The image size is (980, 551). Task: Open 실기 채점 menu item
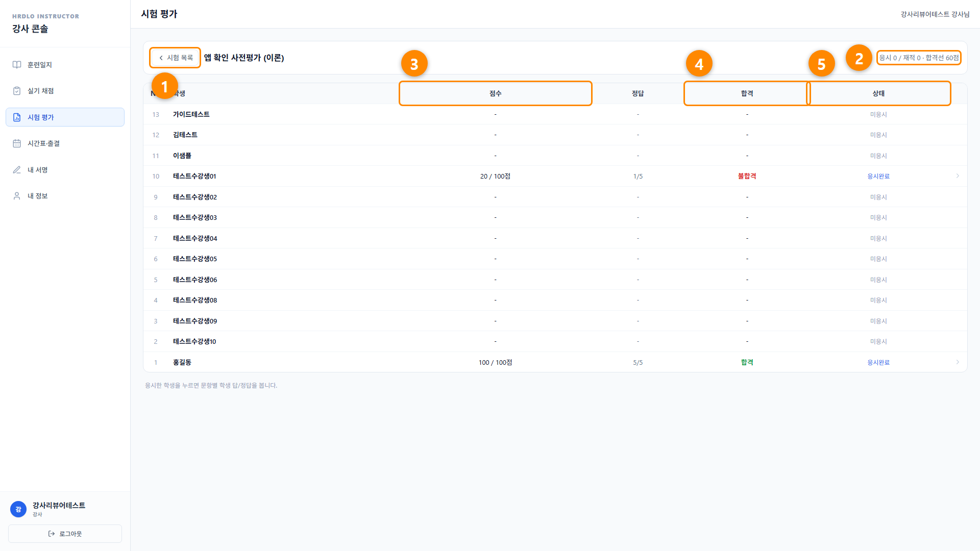point(65,91)
